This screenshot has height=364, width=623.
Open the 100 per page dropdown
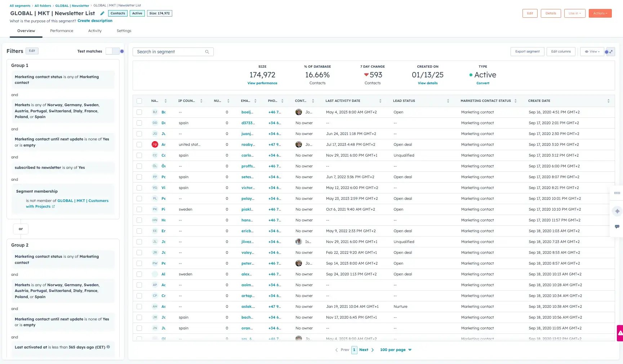396,350
